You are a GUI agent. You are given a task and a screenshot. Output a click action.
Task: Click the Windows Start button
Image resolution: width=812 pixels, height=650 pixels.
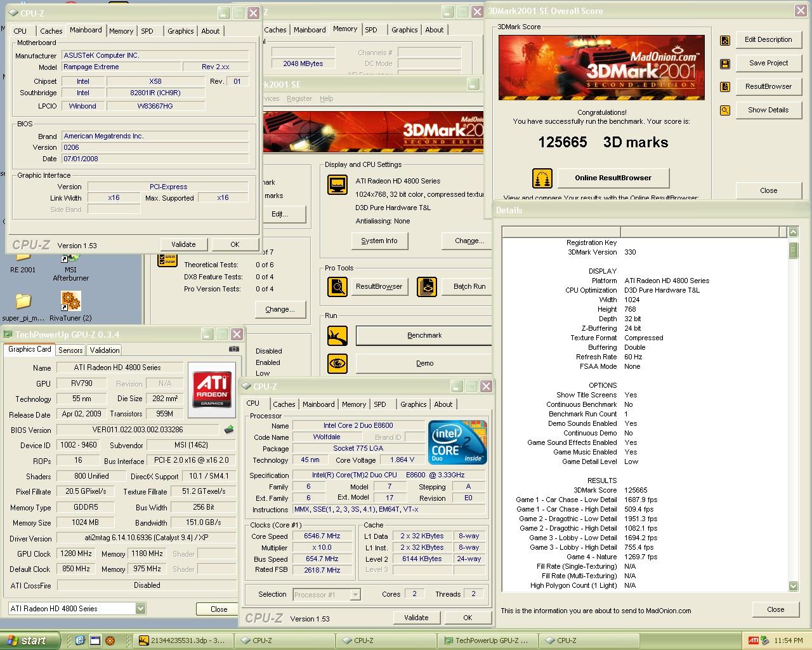coord(30,640)
